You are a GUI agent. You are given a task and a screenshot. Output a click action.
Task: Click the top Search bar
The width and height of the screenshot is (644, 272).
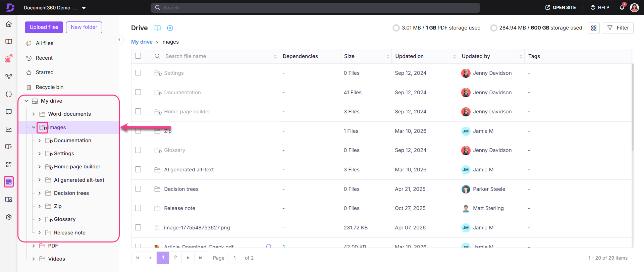click(x=315, y=8)
